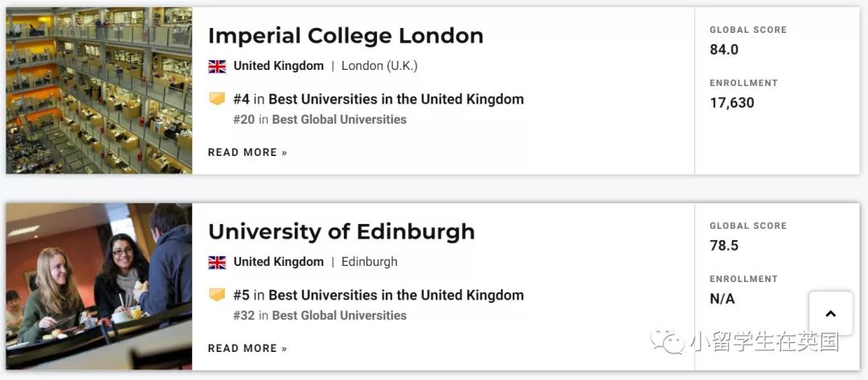Click the yellow badge icon next to #4 ranking
Image resolution: width=868 pixels, height=380 pixels.
click(217, 100)
